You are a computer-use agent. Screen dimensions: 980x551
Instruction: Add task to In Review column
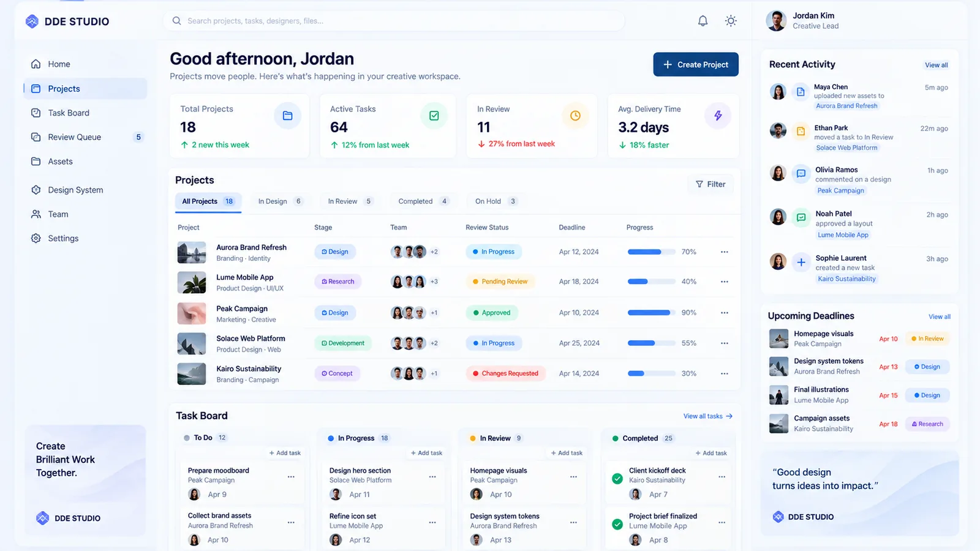[567, 453]
